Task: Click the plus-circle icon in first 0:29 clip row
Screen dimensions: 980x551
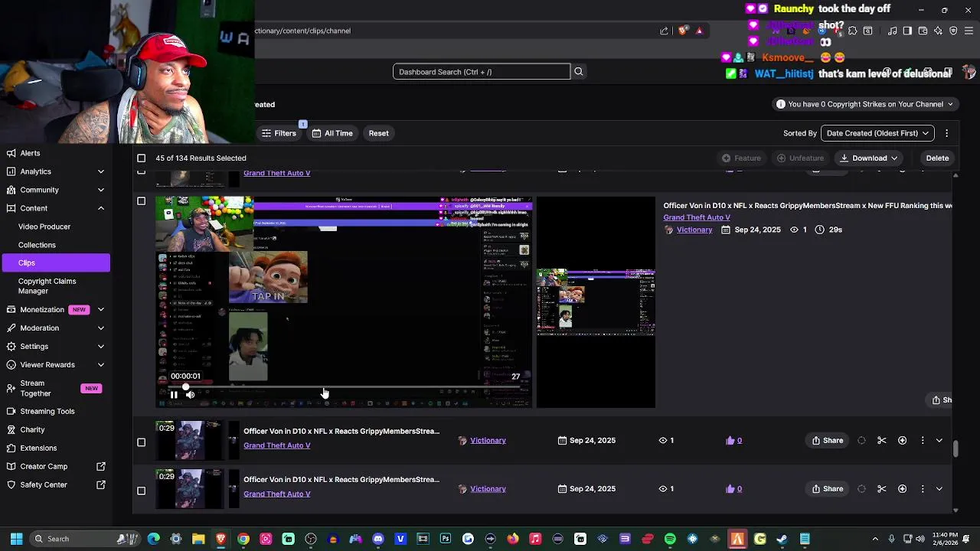Action: [903, 441]
